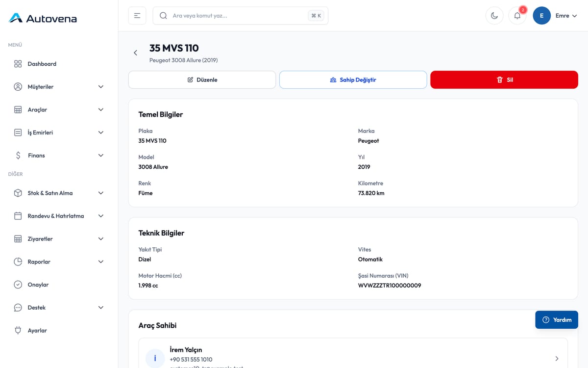Click the Füme color value
The image size is (588, 368).
[146, 193]
